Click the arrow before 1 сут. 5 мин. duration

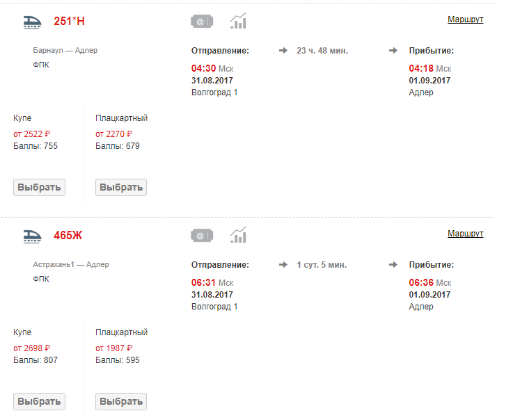283,265
